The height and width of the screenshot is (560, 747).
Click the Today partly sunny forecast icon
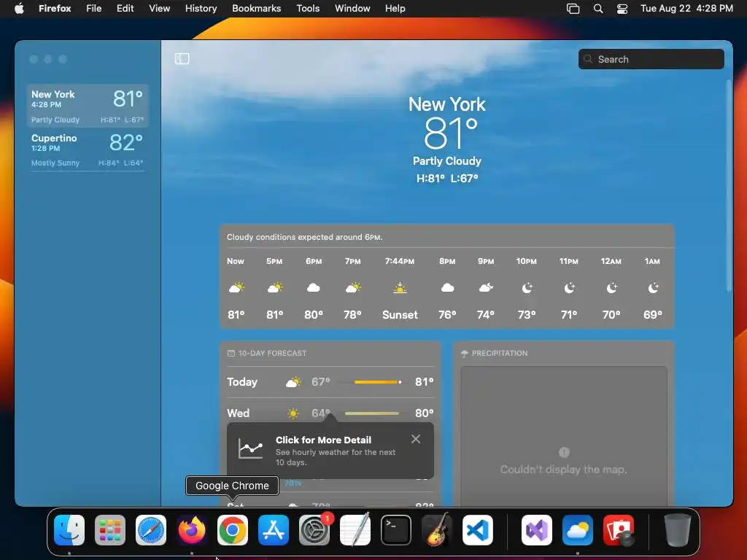(293, 382)
